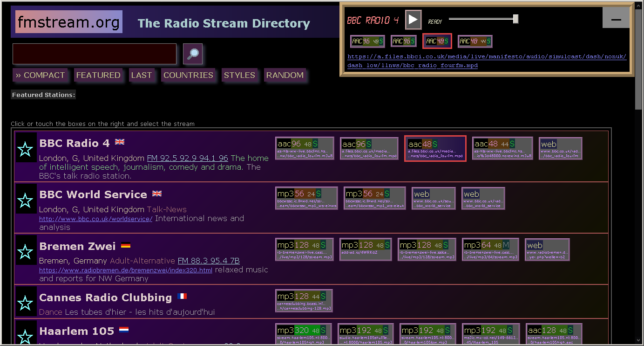
Task: Click the UK flag beside BBC Radio 4
Action: pyautogui.click(x=120, y=142)
